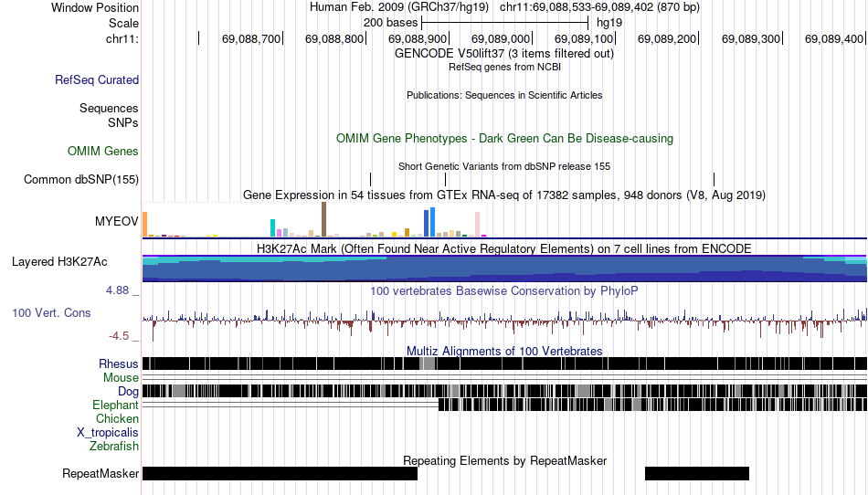868x495 pixels.
Task: Click the Layered H3K27Ac signal band
Action: click(x=504, y=269)
